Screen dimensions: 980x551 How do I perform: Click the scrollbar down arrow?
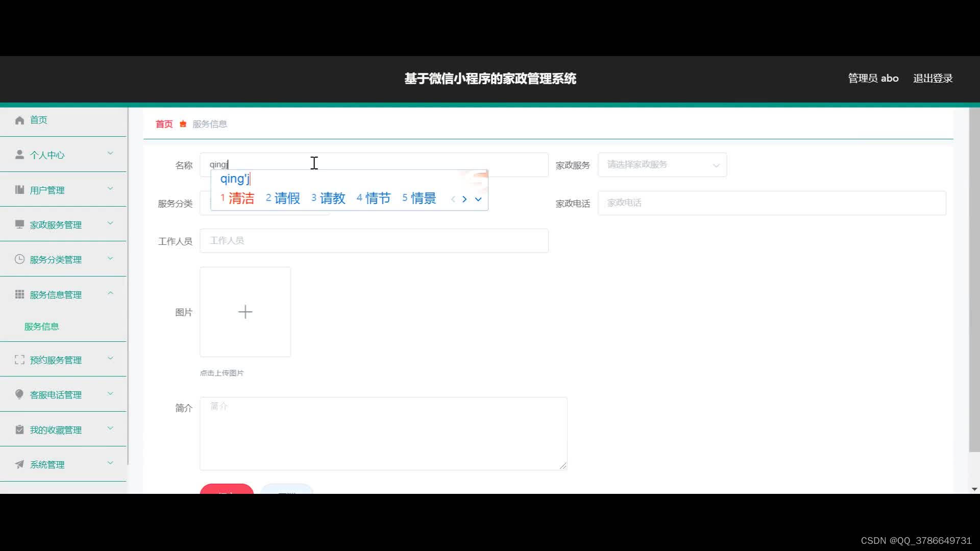click(974, 489)
